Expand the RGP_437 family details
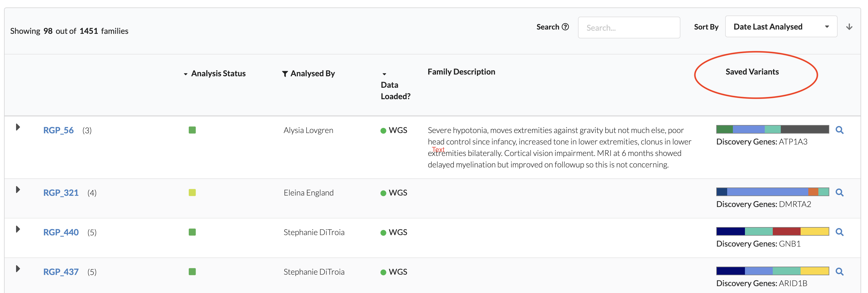 [17, 269]
